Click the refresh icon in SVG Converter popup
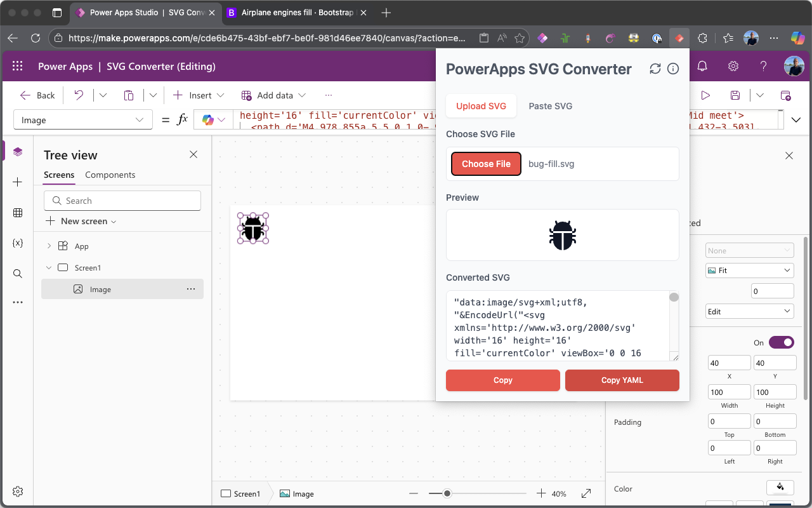This screenshot has width=812, height=508. (x=655, y=69)
